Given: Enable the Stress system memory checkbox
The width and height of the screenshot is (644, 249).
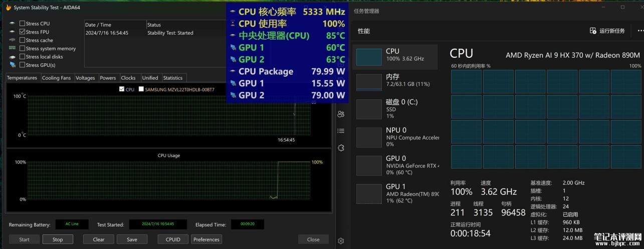Looking at the screenshot, I should (x=22, y=48).
